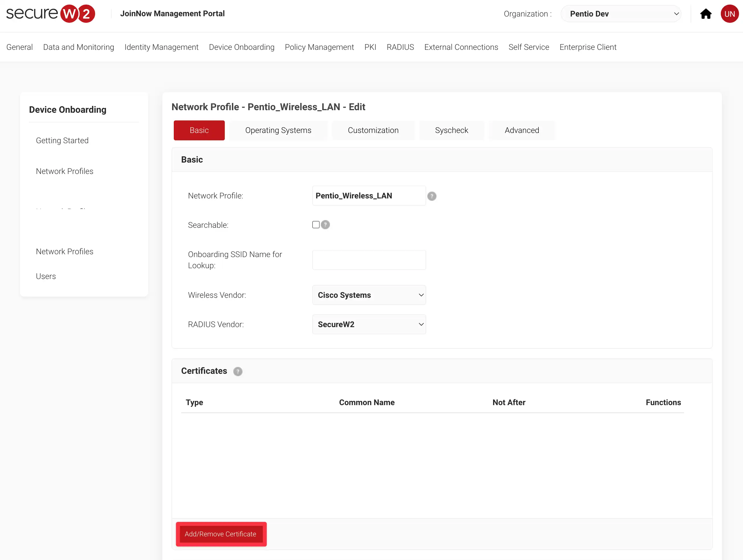Open the Organization dropdown Pentio Dev
Image resolution: width=743 pixels, height=560 pixels.
tap(621, 14)
